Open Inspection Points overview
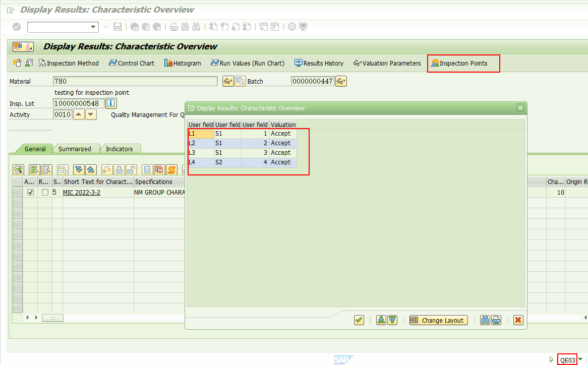Image resolution: width=588 pixels, height=365 pixels. (x=463, y=63)
